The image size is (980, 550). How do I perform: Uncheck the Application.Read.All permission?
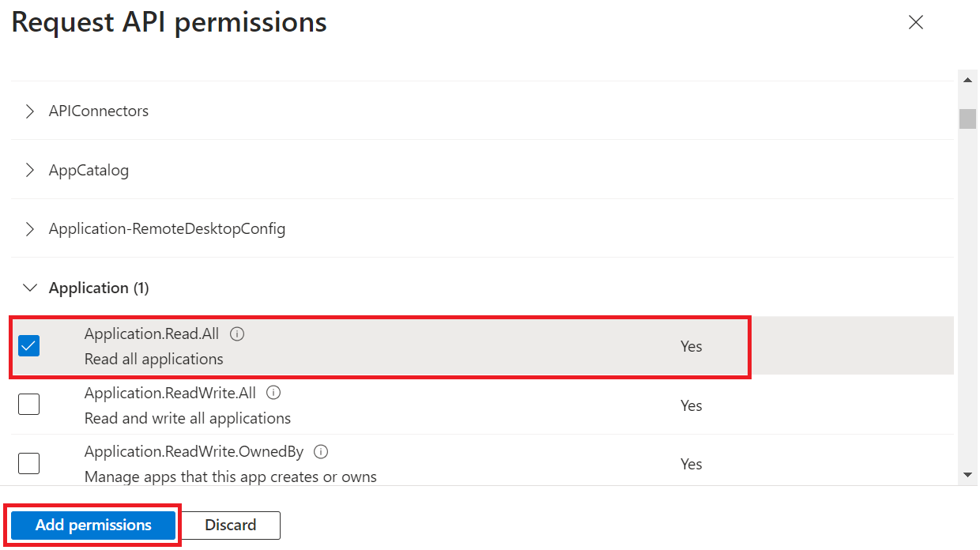[28, 345]
